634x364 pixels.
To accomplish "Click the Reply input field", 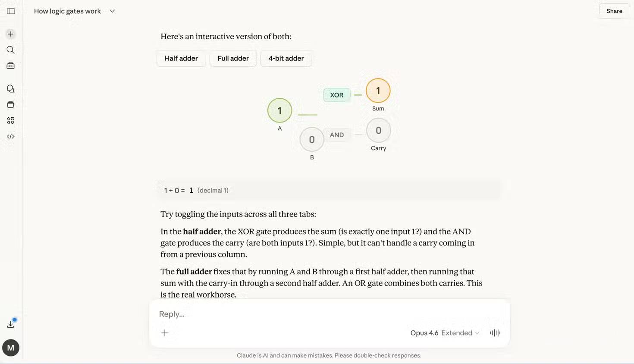I will point(302,314).
